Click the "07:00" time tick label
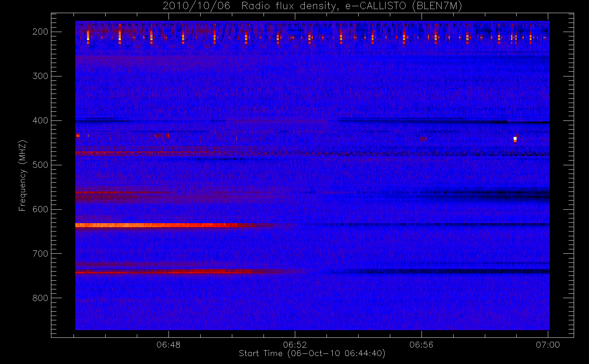The height and width of the screenshot is (364, 589). pos(548,345)
